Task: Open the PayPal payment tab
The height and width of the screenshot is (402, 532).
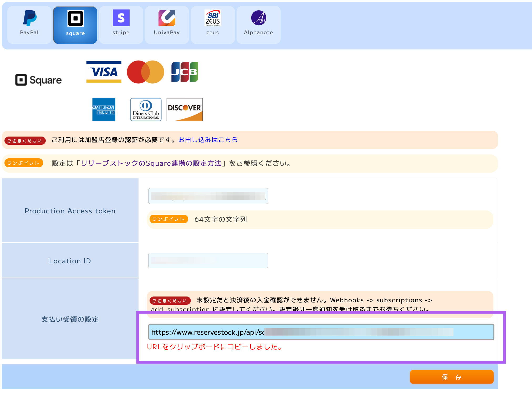Action: point(29,25)
